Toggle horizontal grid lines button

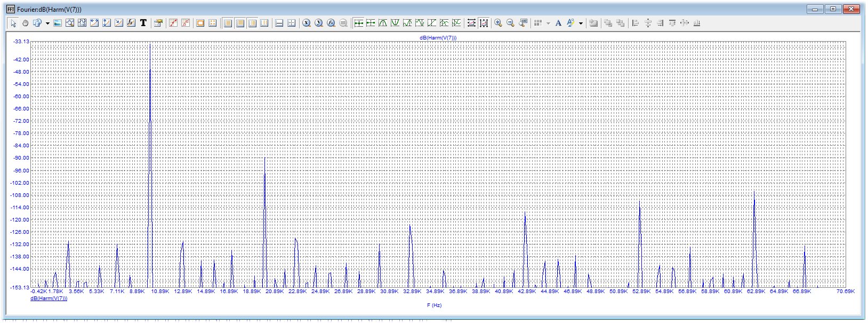pos(240,23)
